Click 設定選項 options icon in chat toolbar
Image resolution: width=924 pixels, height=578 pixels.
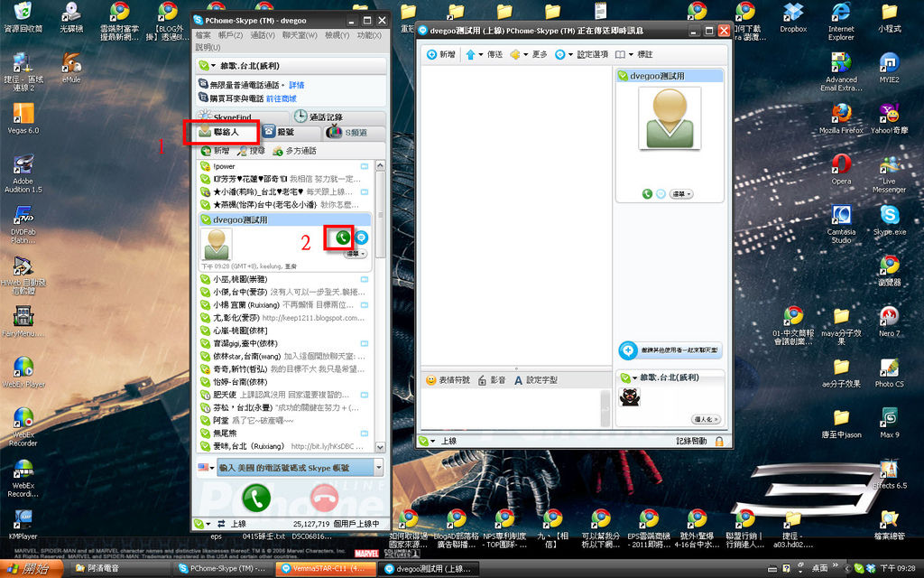tap(559, 54)
